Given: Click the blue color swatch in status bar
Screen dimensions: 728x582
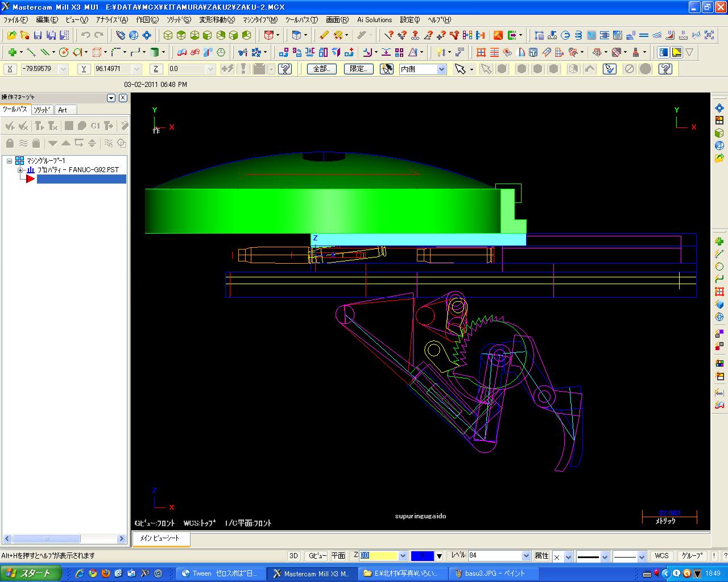Looking at the screenshot, I should (422, 556).
